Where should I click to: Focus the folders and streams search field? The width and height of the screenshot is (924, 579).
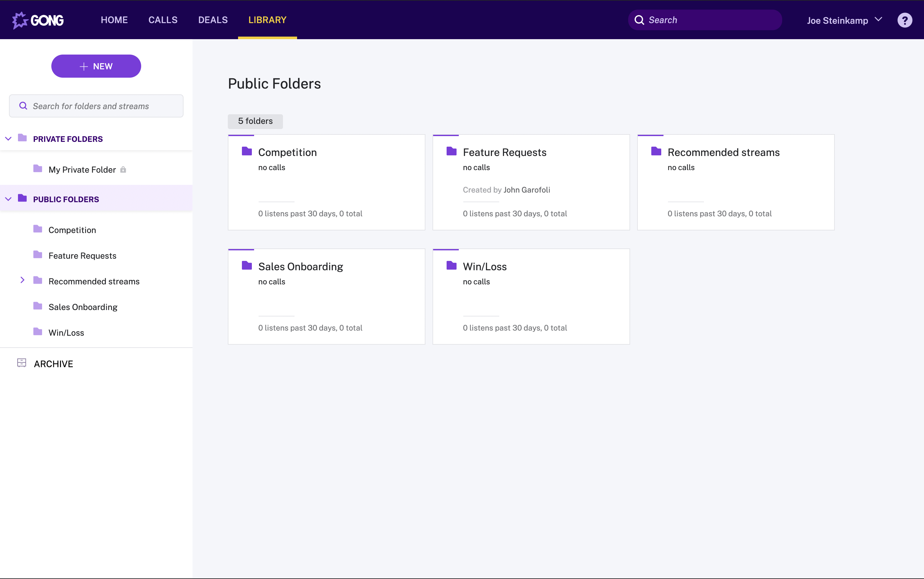click(103, 106)
